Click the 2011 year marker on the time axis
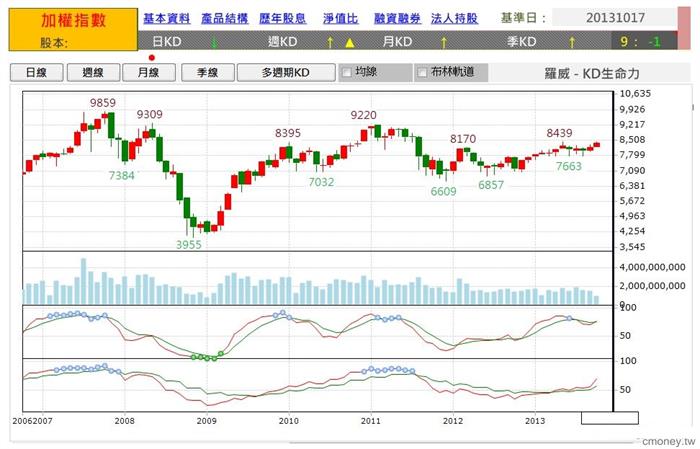This screenshot has width=700, height=449. (x=371, y=421)
